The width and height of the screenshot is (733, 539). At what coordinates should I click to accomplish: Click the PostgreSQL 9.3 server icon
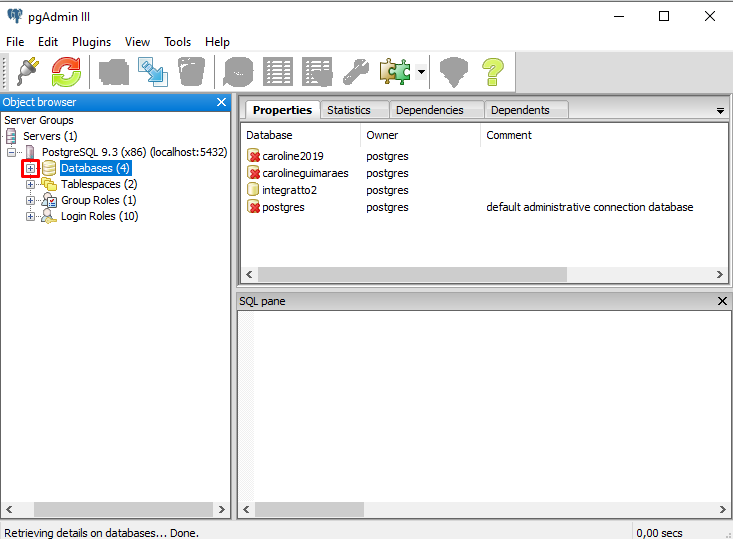coord(30,152)
